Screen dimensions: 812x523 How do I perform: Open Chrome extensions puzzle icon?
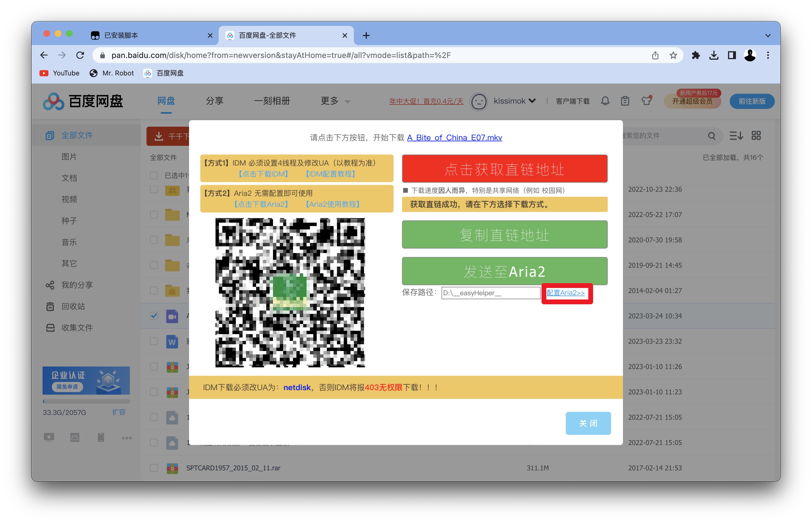[695, 55]
